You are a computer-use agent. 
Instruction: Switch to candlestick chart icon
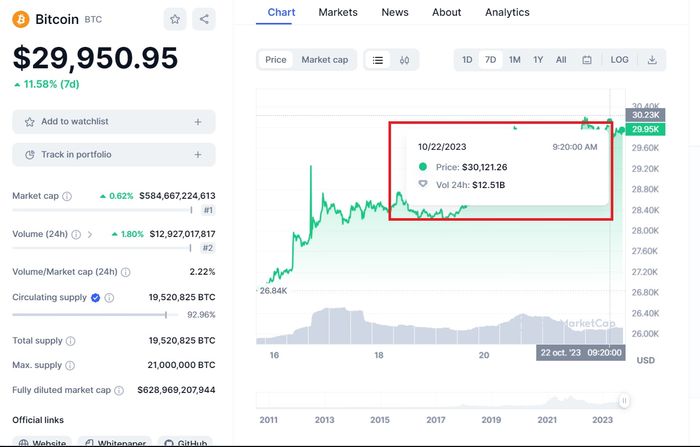[x=405, y=60]
